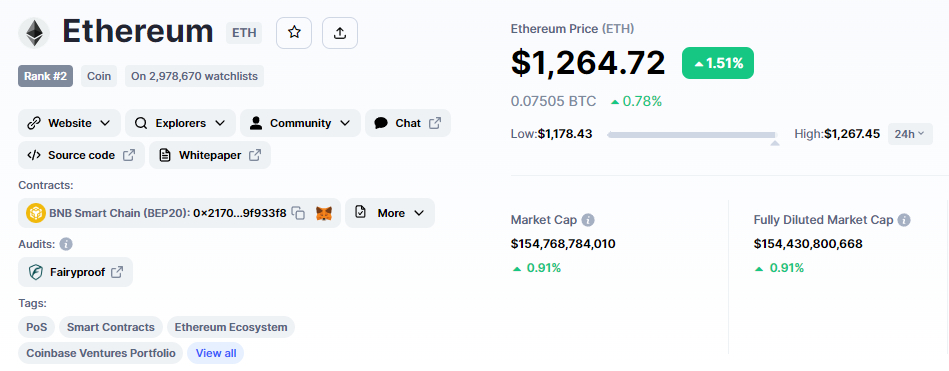Image resolution: width=949 pixels, height=371 pixels.
Task: Open the Explorers dropdown menu
Action: tap(180, 123)
